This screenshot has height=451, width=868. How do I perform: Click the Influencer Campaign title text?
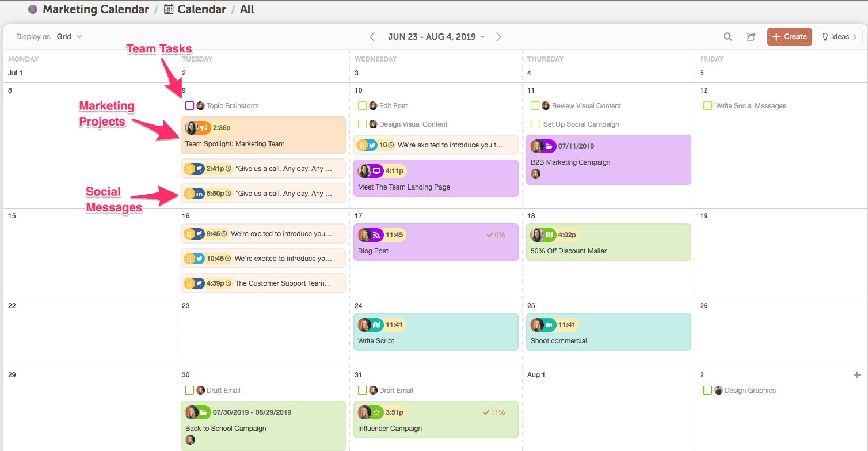click(x=390, y=429)
